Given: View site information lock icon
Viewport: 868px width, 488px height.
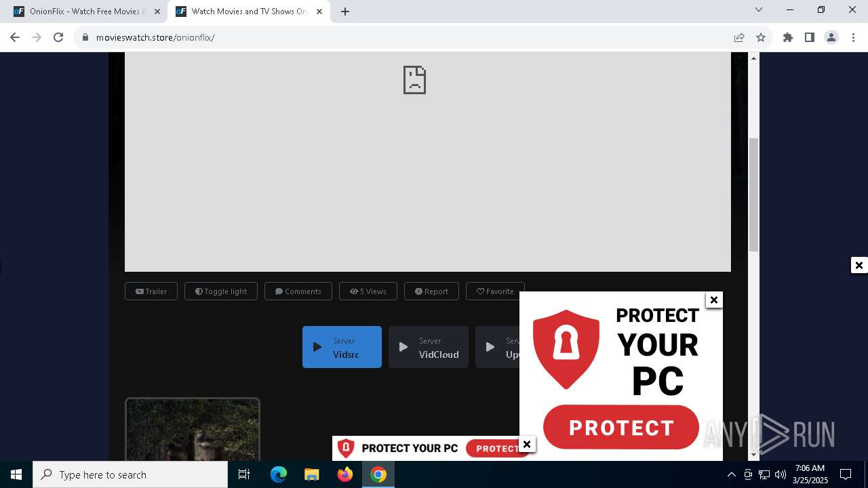Looking at the screenshot, I should coord(85,37).
